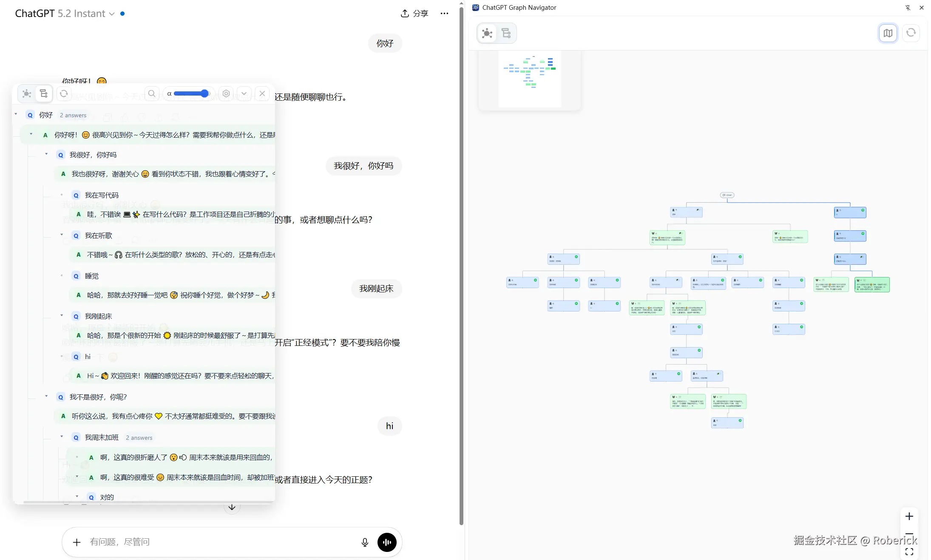Collapse the 我很好，你好吗 question node
Viewport: 931px width, 560px height.
(46, 154)
